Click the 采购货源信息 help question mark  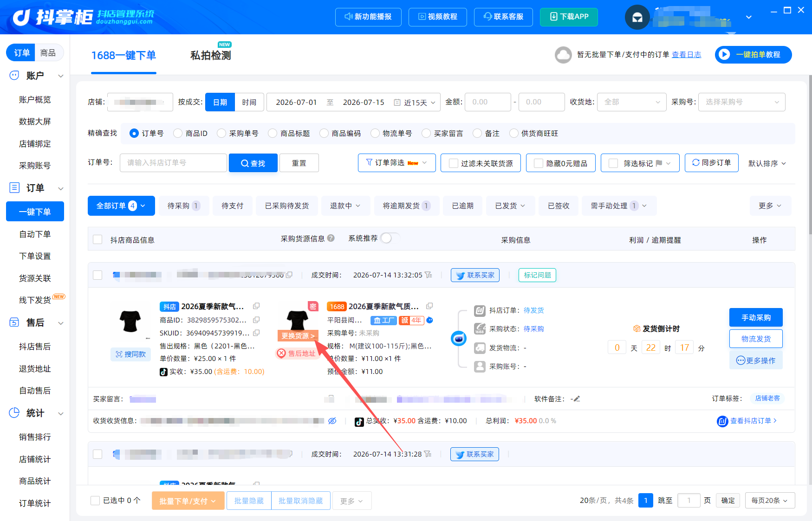pyautogui.click(x=331, y=238)
